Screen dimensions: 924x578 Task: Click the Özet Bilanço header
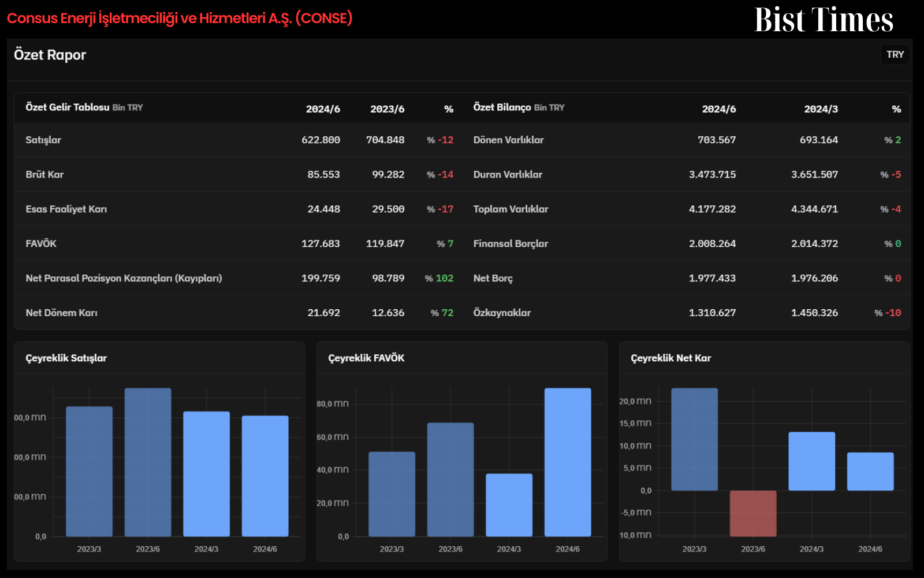(x=519, y=108)
